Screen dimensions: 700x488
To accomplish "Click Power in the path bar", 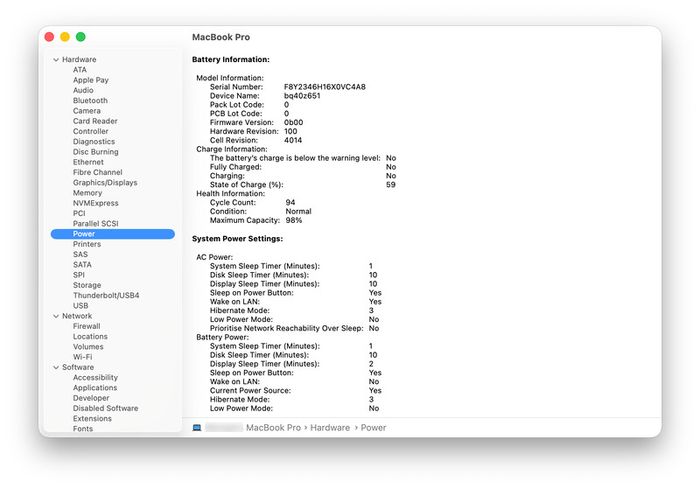I will coord(373,428).
